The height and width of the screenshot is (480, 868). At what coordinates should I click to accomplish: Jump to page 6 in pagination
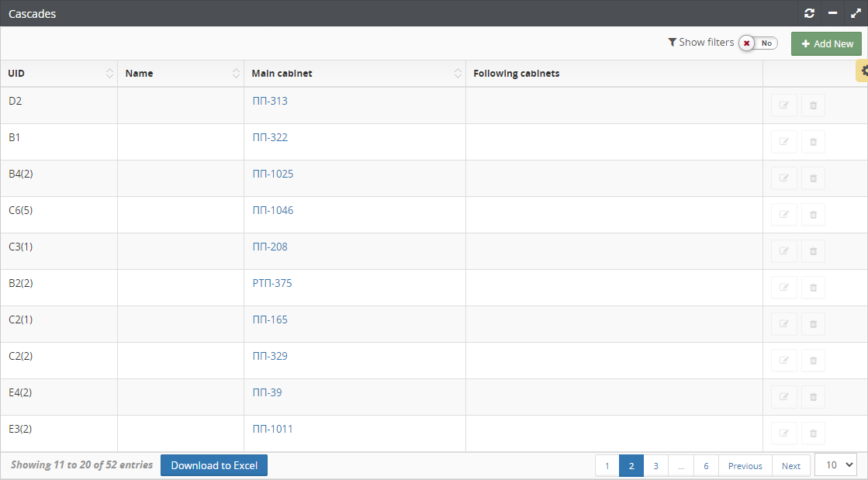706,466
